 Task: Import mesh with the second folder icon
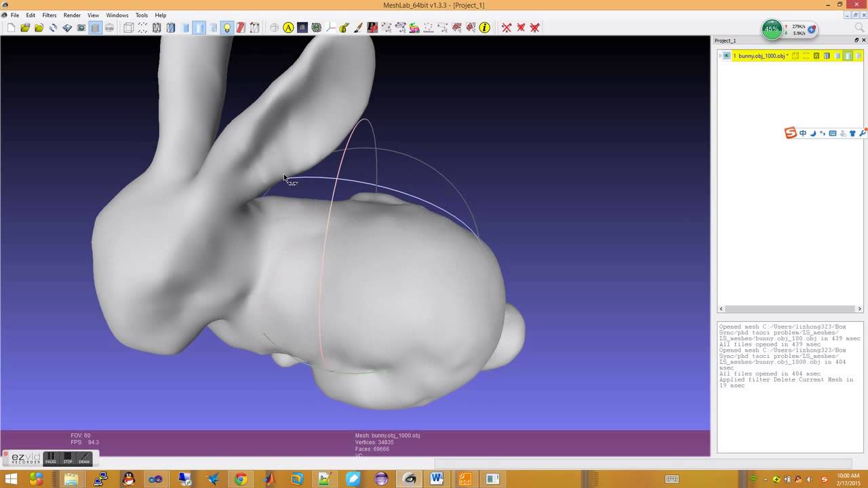point(39,28)
